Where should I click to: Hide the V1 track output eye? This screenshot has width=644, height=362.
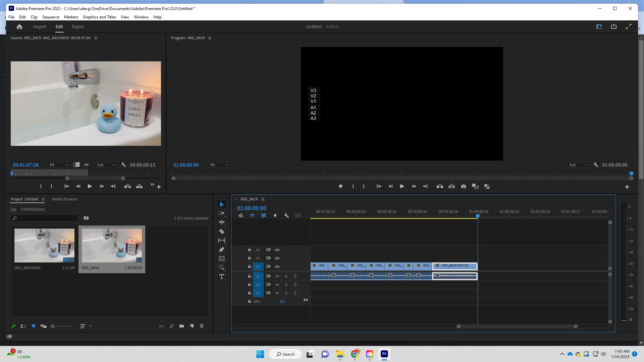tap(277, 267)
